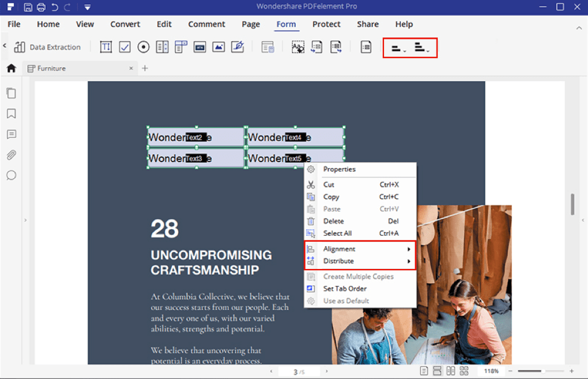Viewport: 588px width, 379px height.
Task: Select the Text3 form field
Action: coord(196,158)
